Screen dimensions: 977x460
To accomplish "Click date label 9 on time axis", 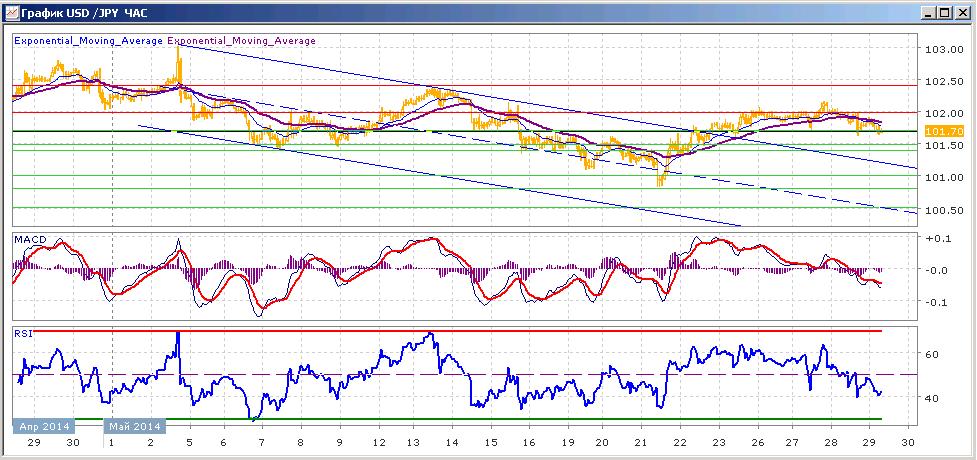I will pyautogui.click(x=340, y=443).
